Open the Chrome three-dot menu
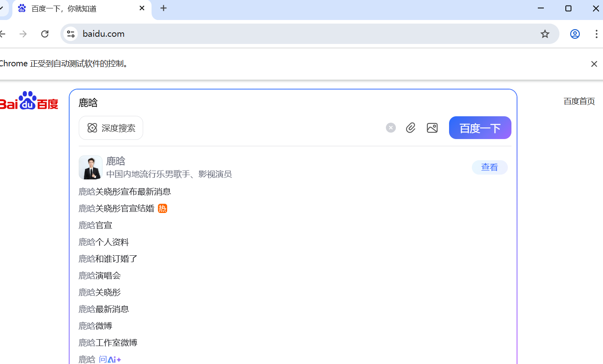The width and height of the screenshot is (603, 364). tap(596, 34)
